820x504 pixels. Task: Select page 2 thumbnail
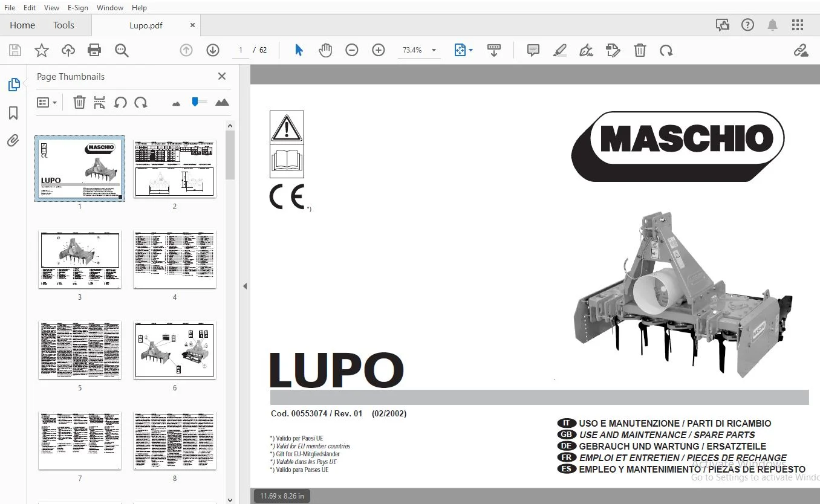tap(174, 169)
